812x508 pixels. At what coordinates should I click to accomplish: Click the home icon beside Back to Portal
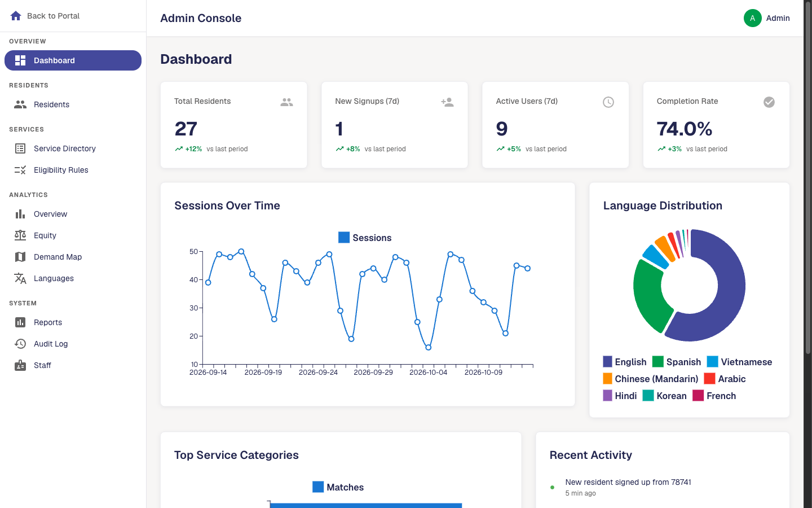pos(16,16)
